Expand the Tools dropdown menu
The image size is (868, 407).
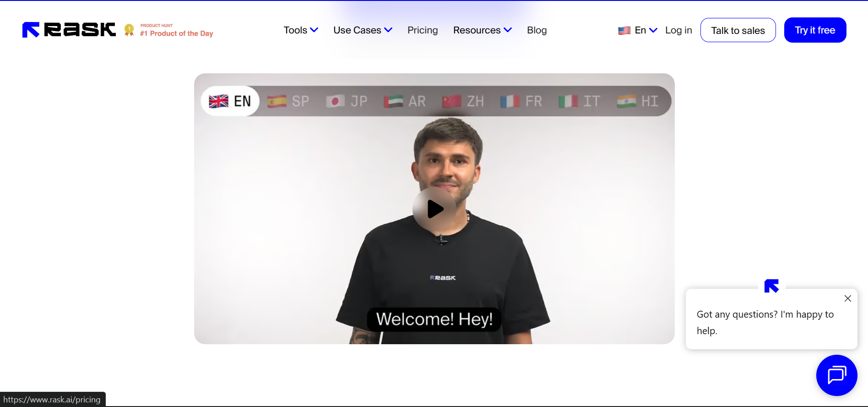pos(300,30)
